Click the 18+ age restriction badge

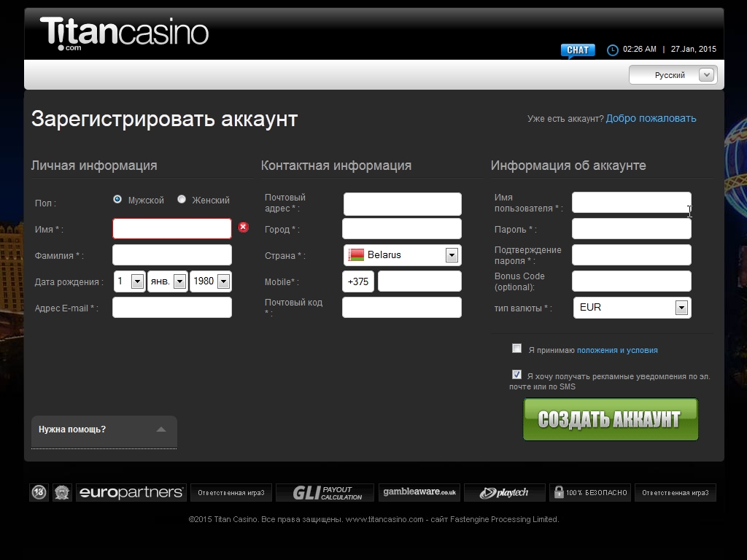[x=39, y=493]
